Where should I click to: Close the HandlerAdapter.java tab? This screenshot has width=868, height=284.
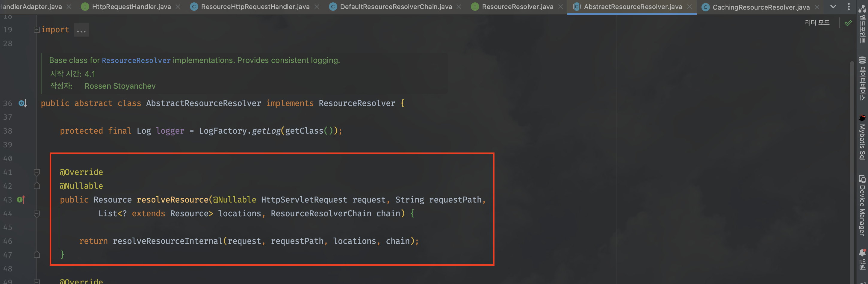69,7
